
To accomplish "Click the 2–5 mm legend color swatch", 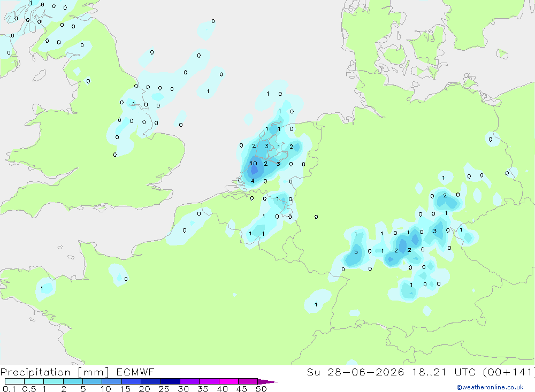I will (73, 381).
